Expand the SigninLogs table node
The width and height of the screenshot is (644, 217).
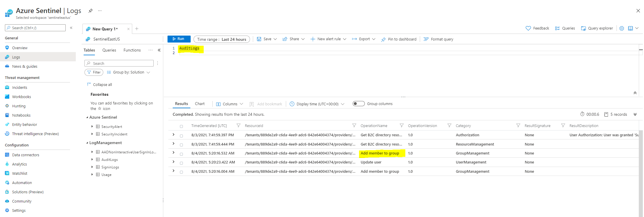pos(92,167)
